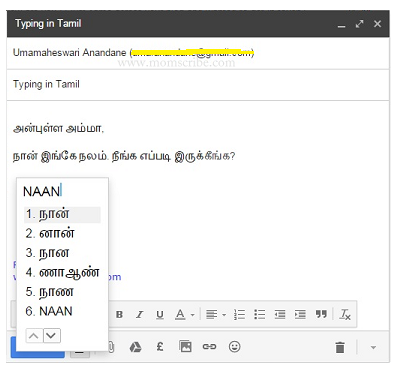Screen dimensions: 397x375
Task: Click the NAAN transliteration input text
Action: pos(42,192)
